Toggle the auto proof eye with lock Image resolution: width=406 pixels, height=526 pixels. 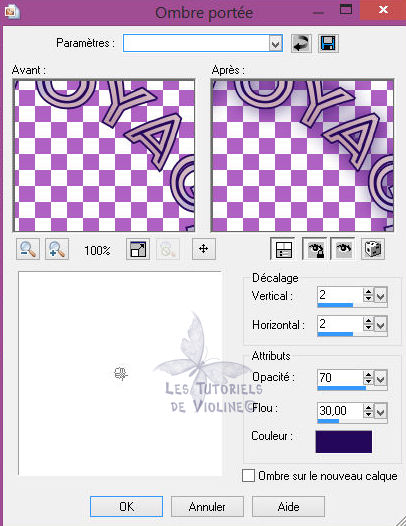pos(314,249)
